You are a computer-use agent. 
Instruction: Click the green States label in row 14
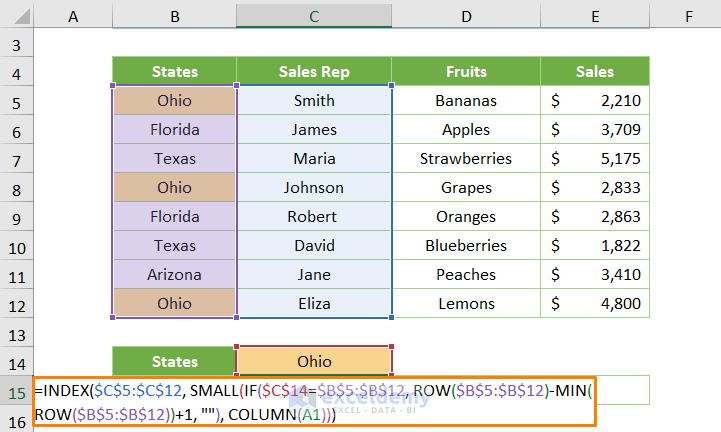(x=175, y=361)
